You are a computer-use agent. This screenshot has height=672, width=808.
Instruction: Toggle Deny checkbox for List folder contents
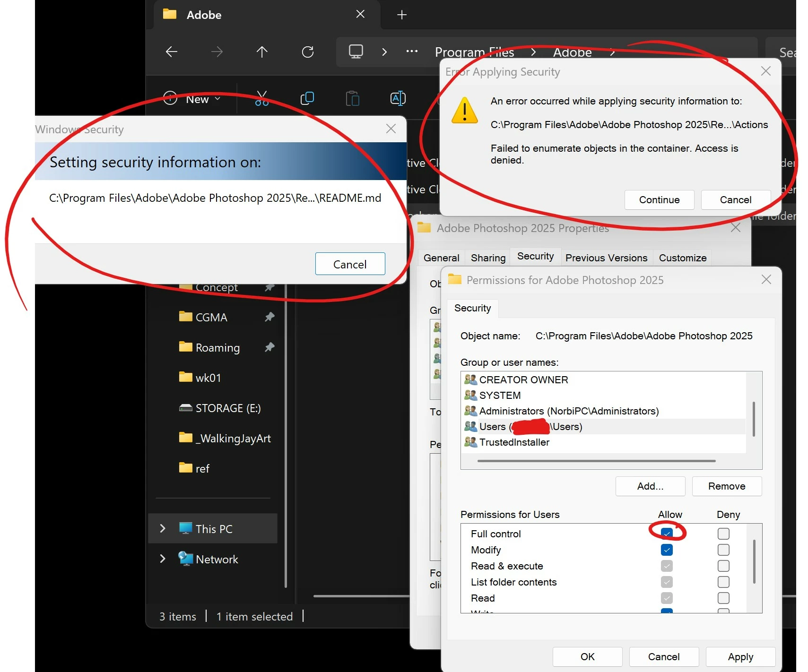[723, 582]
